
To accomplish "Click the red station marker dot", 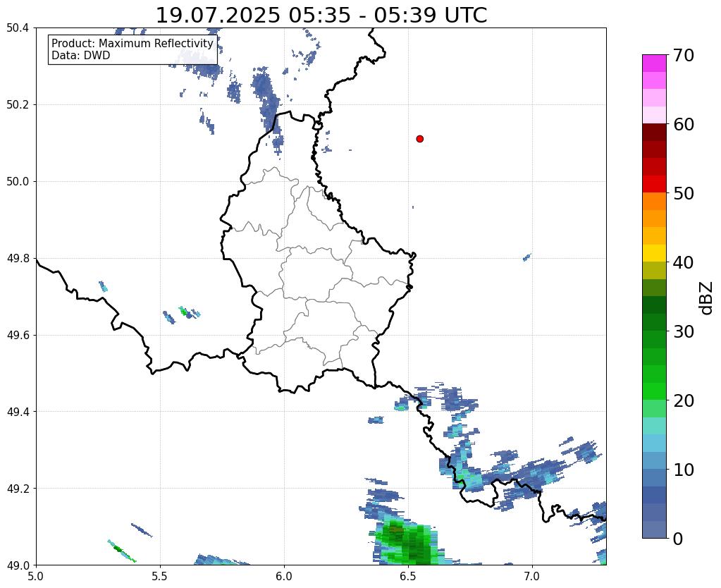I will coord(419,138).
